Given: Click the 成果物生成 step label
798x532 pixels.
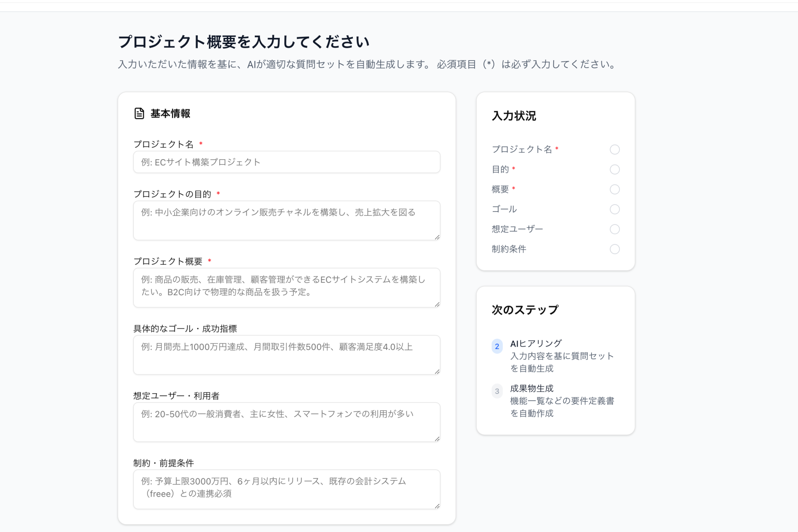Looking at the screenshot, I should (532, 388).
